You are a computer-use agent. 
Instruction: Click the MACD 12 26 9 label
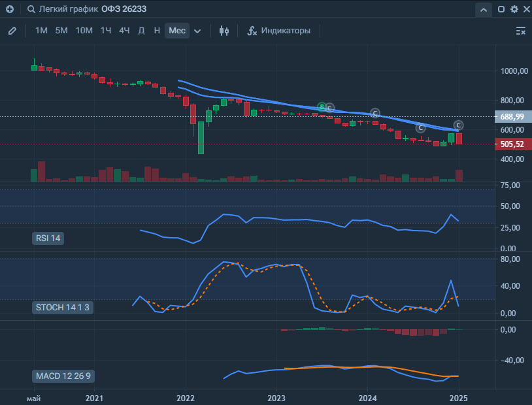63,376
